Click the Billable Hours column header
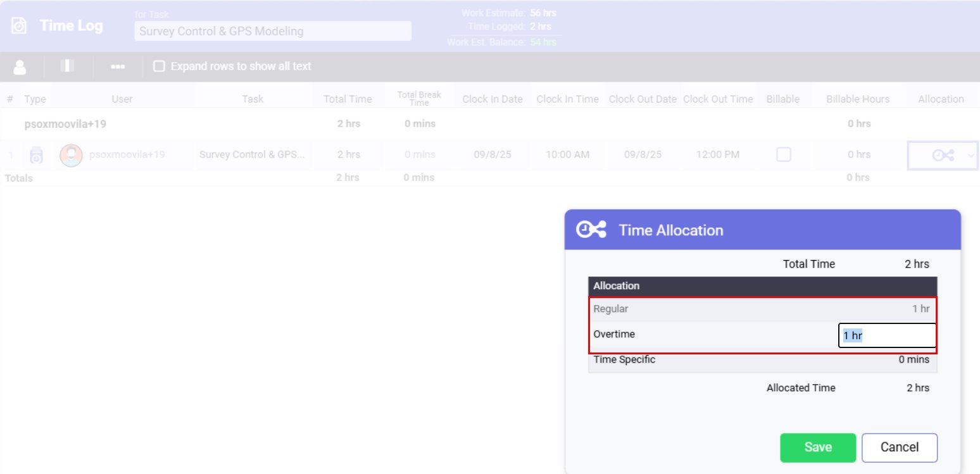 click(858, 99)
